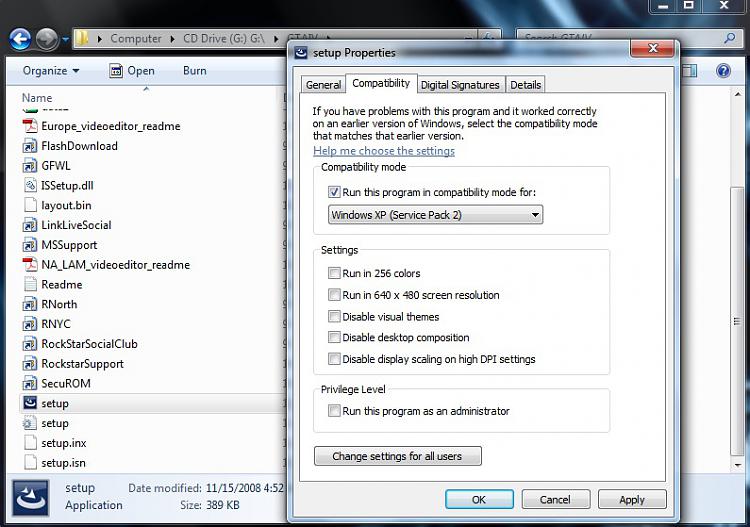Click the MSSupport shortcut icon
The image size is (750, 527).
30,245
